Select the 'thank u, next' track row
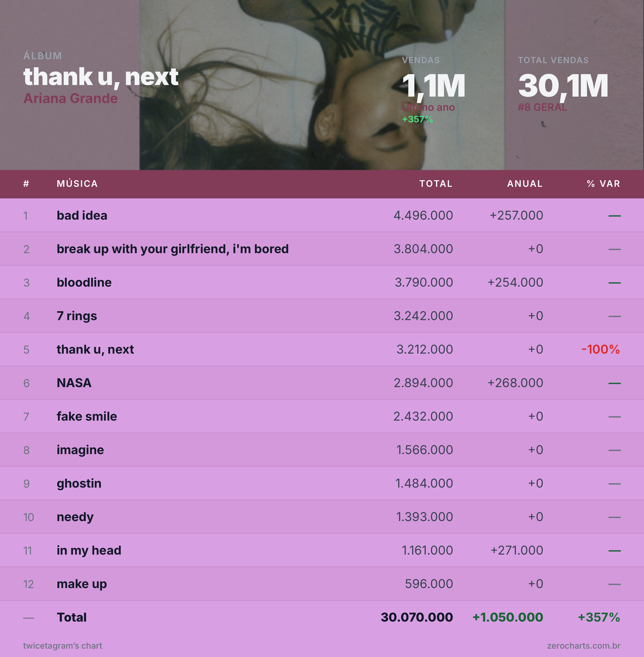 click(322, 349)
